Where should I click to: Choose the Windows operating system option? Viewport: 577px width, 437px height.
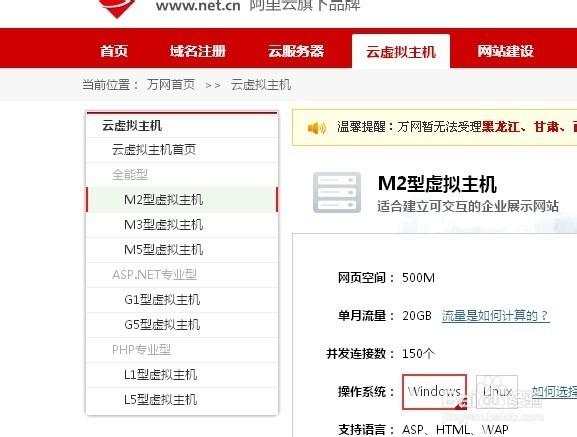[x=434, y=392]
